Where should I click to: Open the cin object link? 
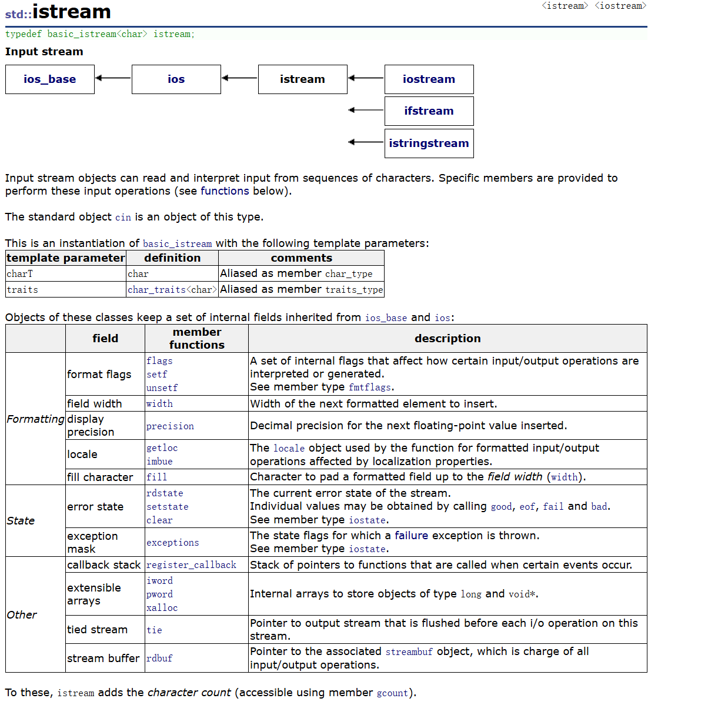coord(123,218)
